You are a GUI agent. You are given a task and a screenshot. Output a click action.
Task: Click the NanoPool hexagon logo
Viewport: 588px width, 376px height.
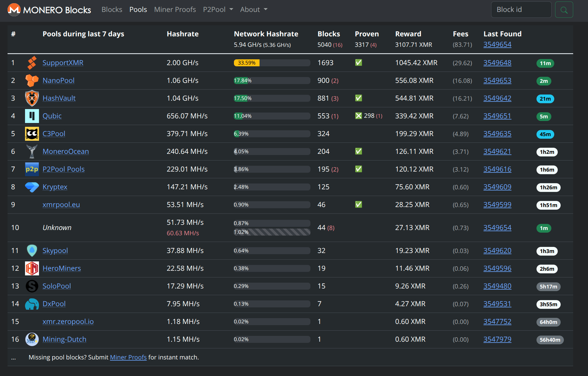point(32,81)
